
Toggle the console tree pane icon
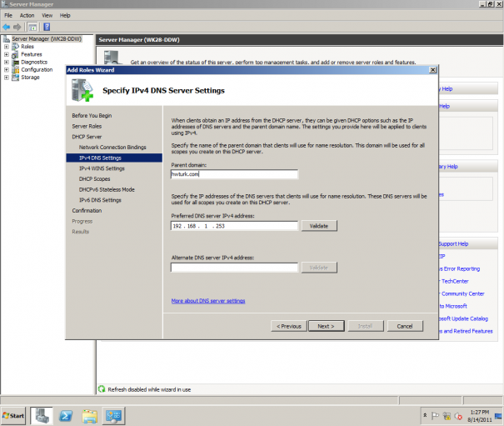tap(32, 27)
